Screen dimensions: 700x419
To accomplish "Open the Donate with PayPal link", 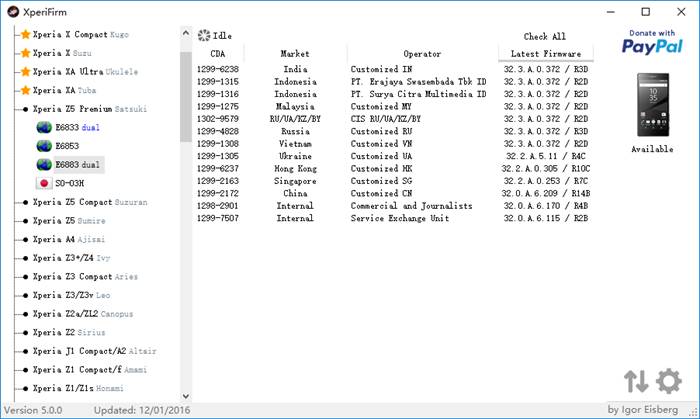I will point(652,42).
